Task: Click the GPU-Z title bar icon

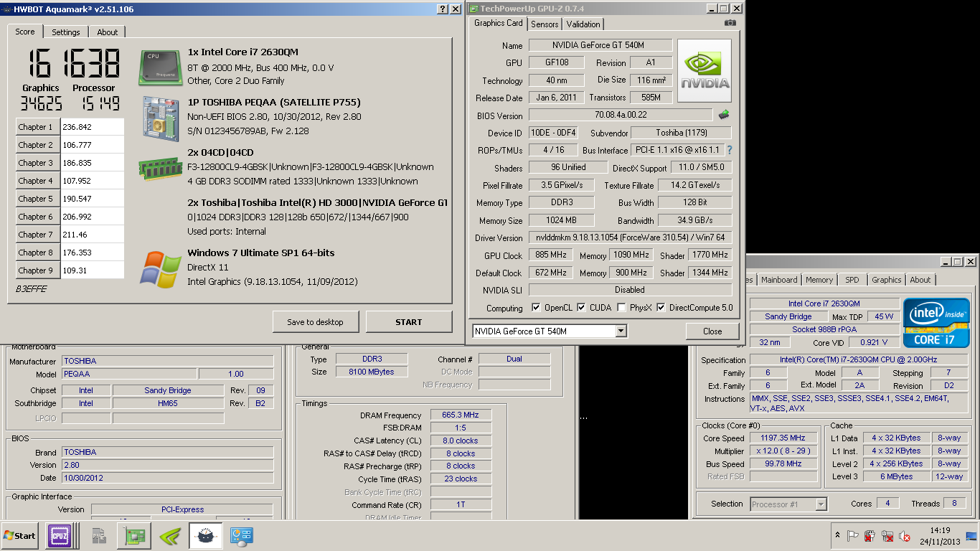Action: (x=473, y=9)
